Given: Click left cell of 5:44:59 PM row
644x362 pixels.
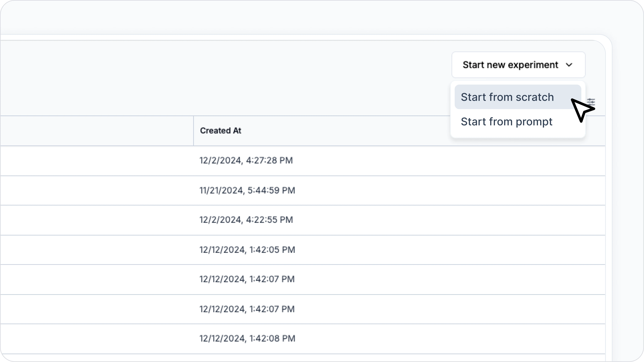Looking at the screenshot, I should 96,190.
